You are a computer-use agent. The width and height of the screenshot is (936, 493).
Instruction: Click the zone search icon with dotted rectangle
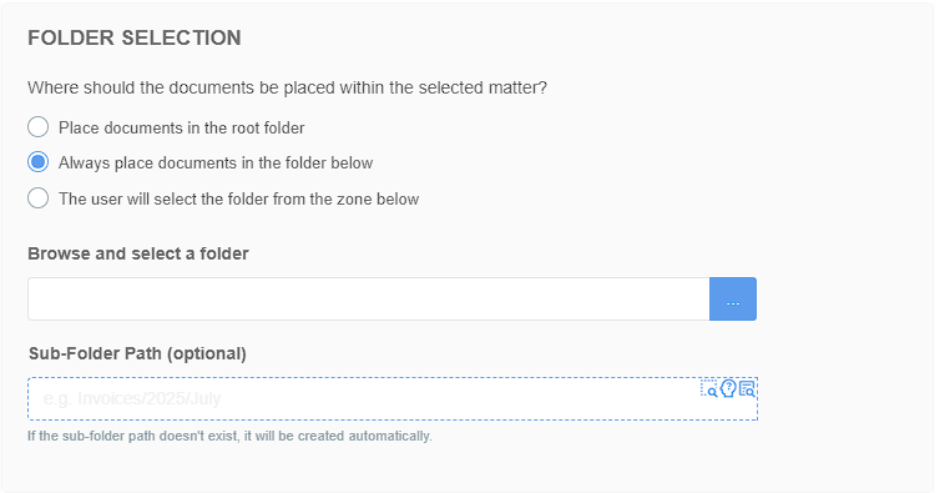709,389
